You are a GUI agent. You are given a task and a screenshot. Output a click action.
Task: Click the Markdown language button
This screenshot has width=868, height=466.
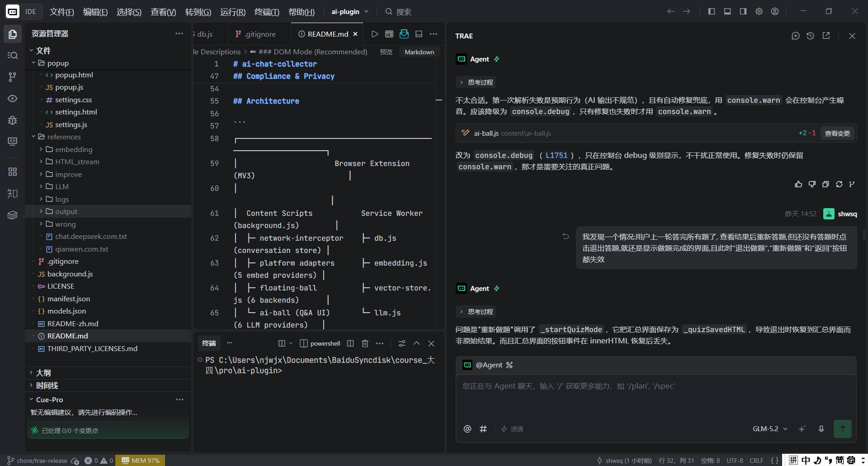[419, 52]
